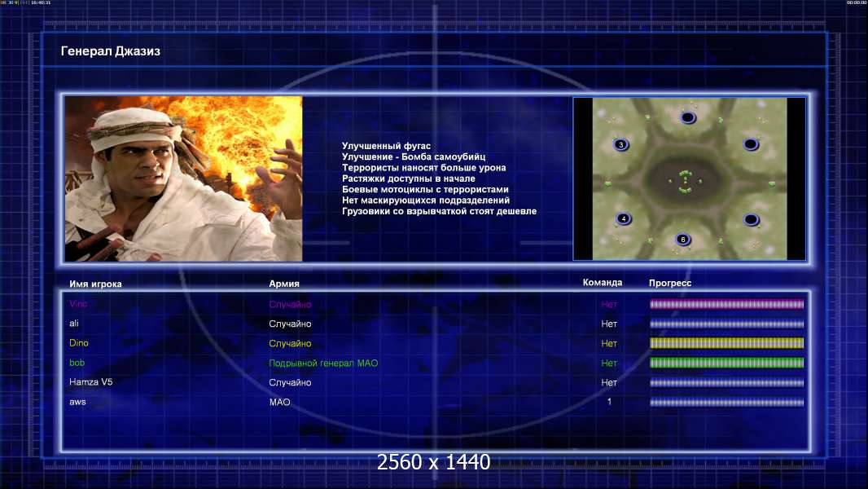Click 'Боевые мотоциклы с террористами'
Screen dimensions: 868x489
[425, 189]
